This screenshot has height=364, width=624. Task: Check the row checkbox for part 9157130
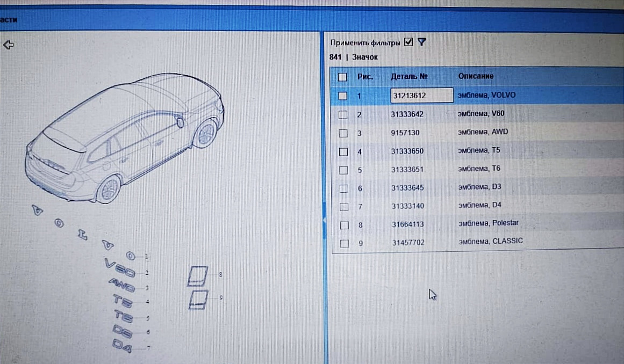(x=343, y=133)
